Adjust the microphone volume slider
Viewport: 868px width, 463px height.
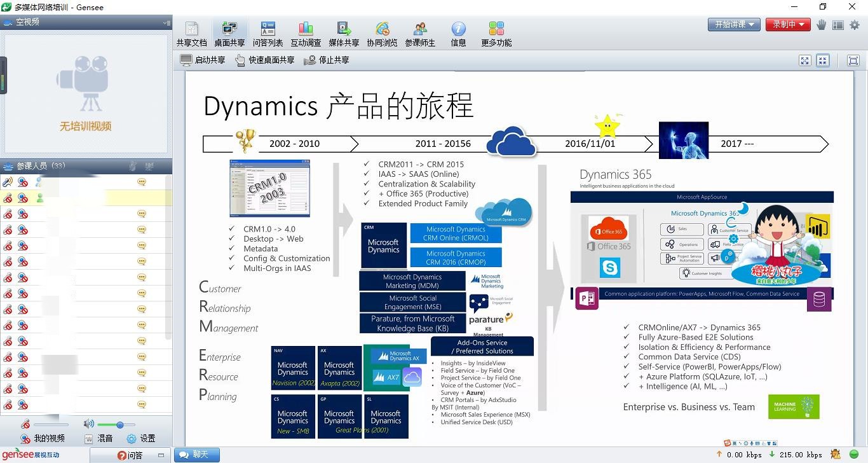pos(51,425)
